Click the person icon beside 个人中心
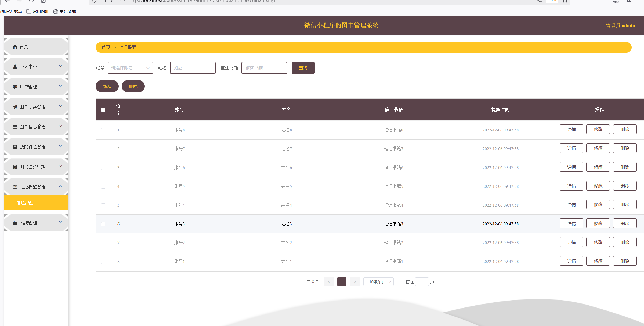This screenshot has width=644, height=326. [15, 67]
